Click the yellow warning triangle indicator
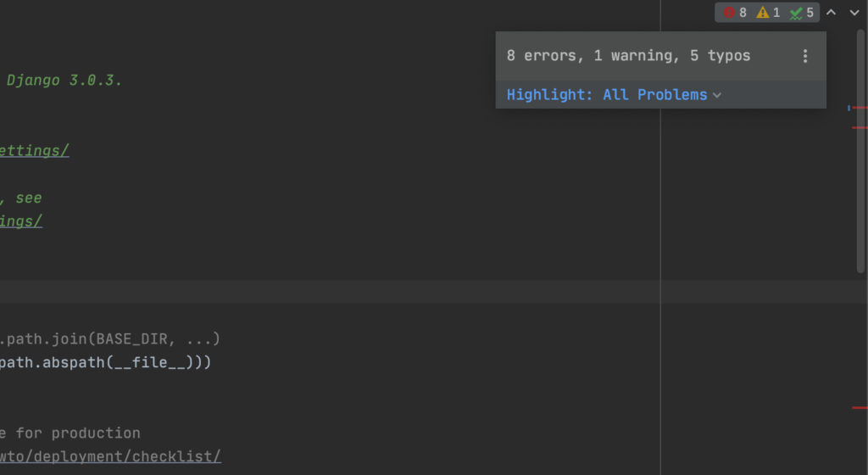868x475 pixels. click(768, 12)
